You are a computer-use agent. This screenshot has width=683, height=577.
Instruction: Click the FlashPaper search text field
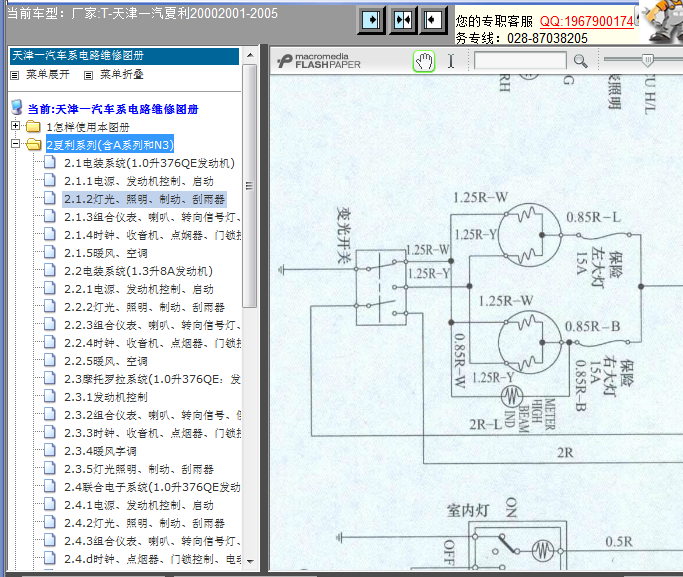pos(520,61)
